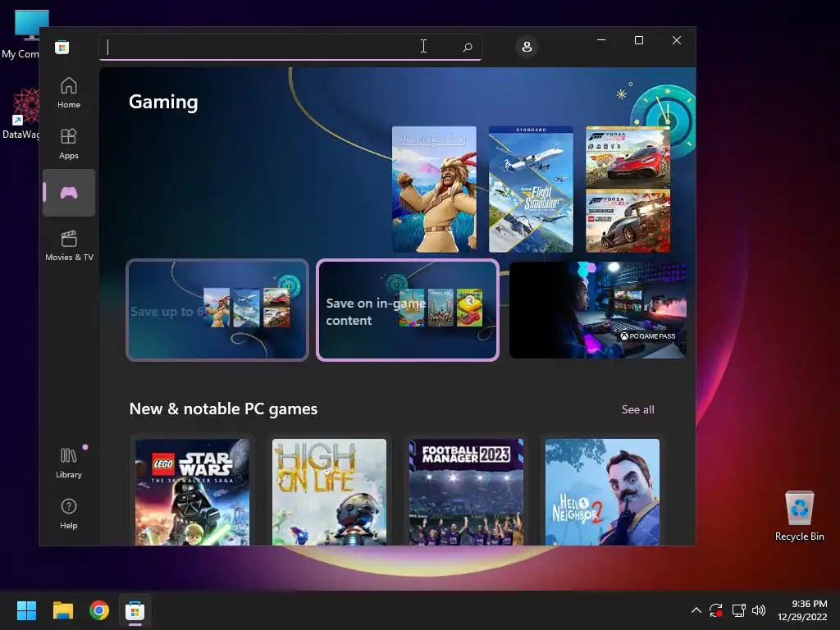Open File Explorer from taskbar

click(62, 610)
